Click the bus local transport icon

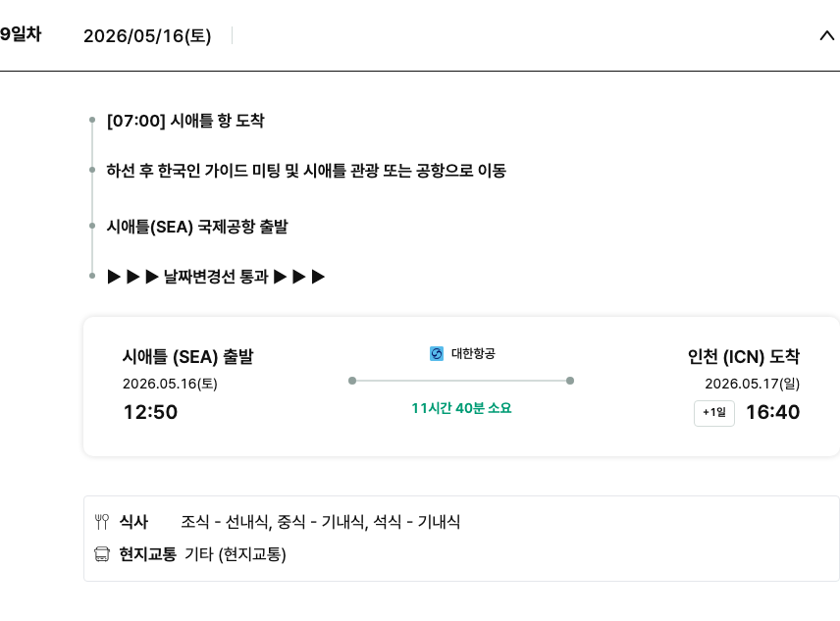point(102,554)
